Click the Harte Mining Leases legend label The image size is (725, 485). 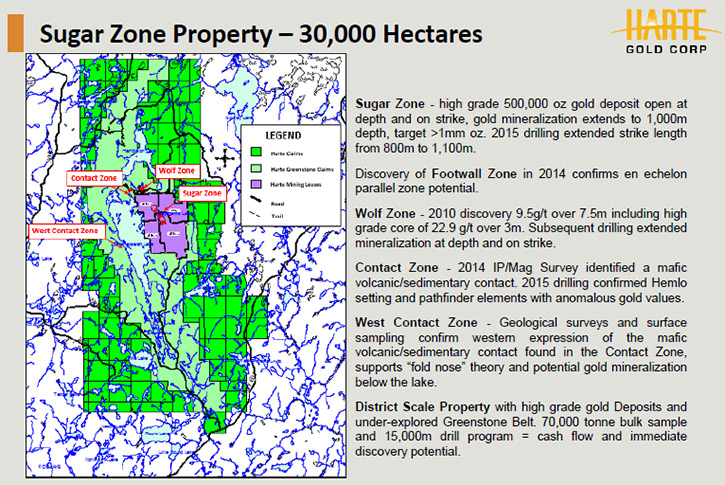pyautogui.click(x=296, y=184)
